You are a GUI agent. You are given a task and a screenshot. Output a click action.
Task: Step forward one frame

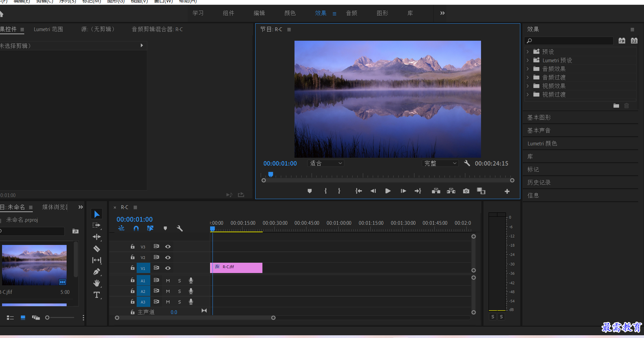click(403, 191)
